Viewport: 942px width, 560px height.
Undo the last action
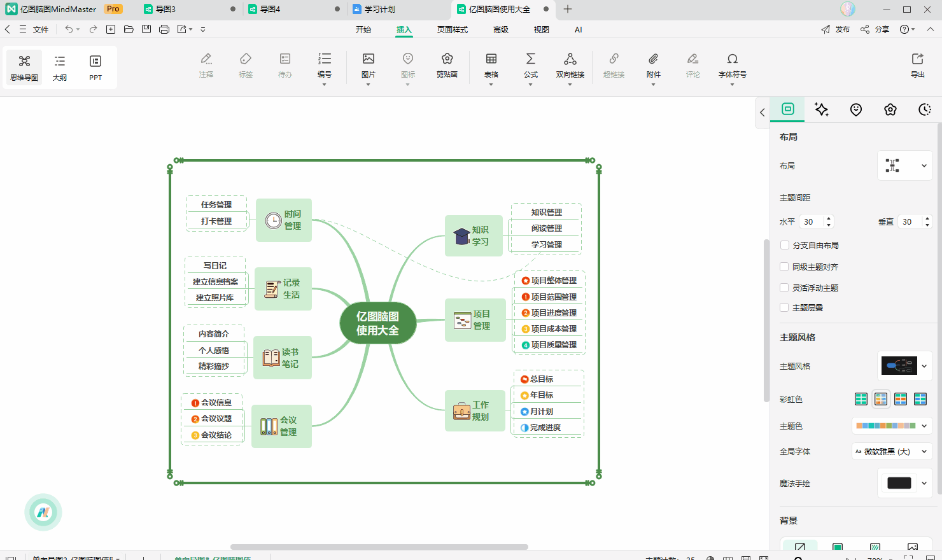pos(69,29)
